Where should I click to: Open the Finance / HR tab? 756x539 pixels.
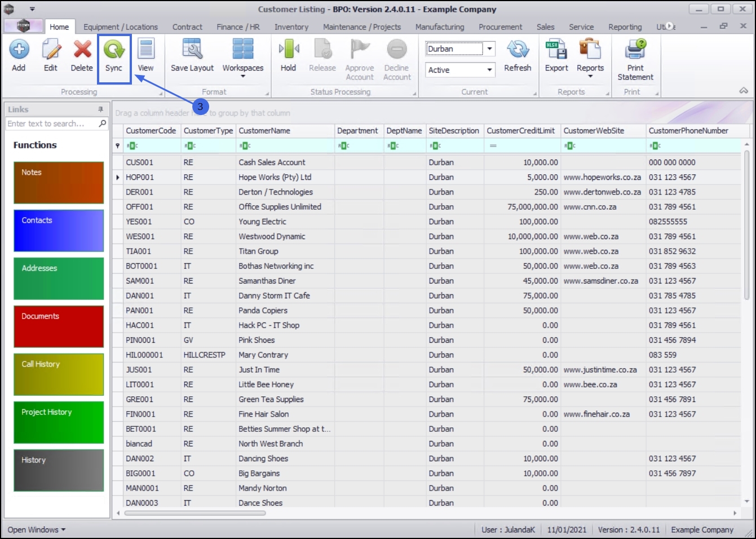click(x=238, y=27)
